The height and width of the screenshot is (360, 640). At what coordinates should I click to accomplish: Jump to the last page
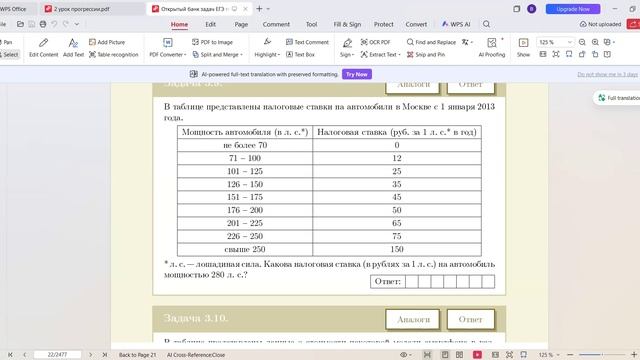pyautogui.click(x=105, y=355)
